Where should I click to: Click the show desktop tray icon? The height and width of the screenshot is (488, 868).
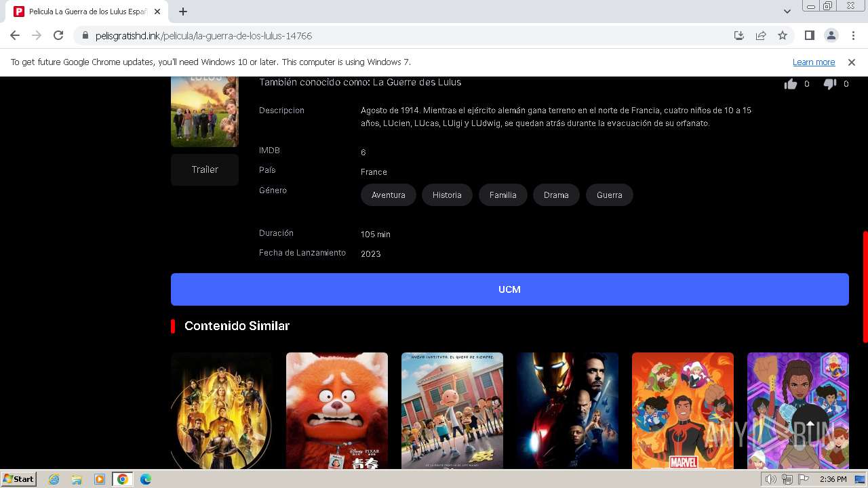click(861, 479)
